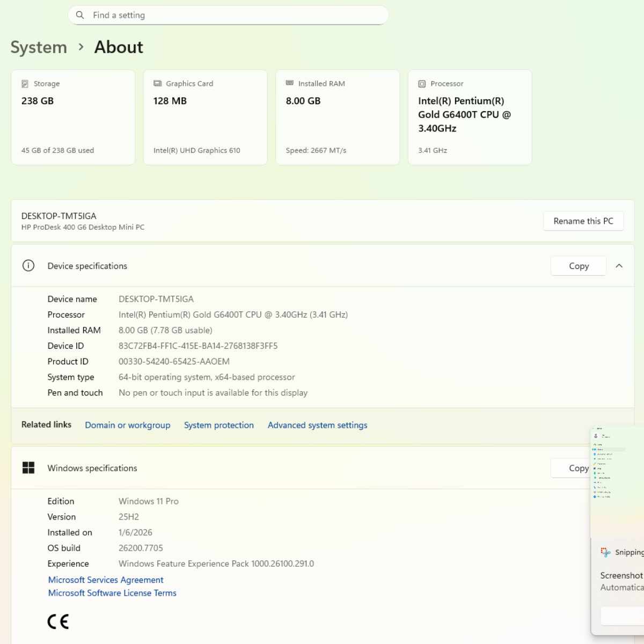
Task: Click the About page heading
Action: (119, 47)
